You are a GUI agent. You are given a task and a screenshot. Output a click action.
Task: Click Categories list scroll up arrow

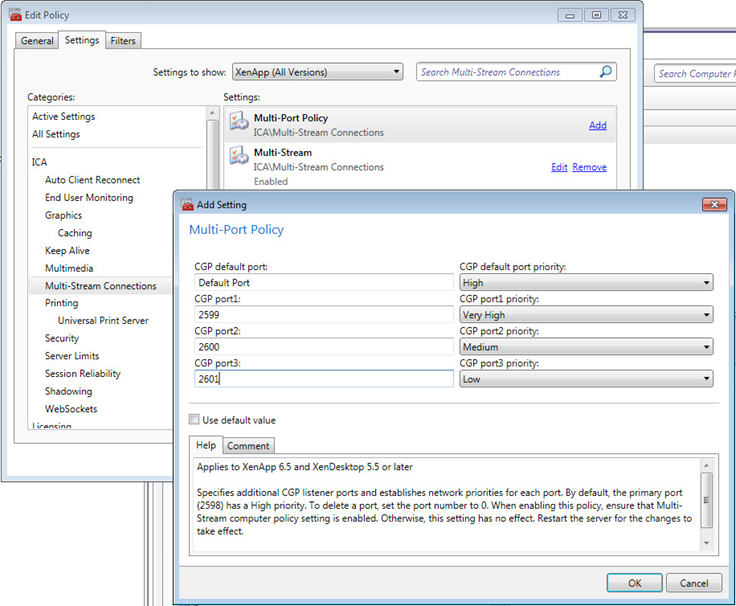[x=212, y=113]
